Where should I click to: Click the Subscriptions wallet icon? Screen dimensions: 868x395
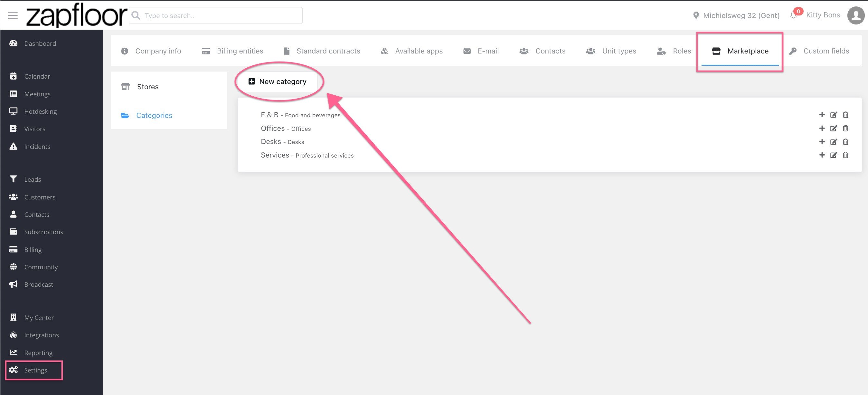click(13, 232)
